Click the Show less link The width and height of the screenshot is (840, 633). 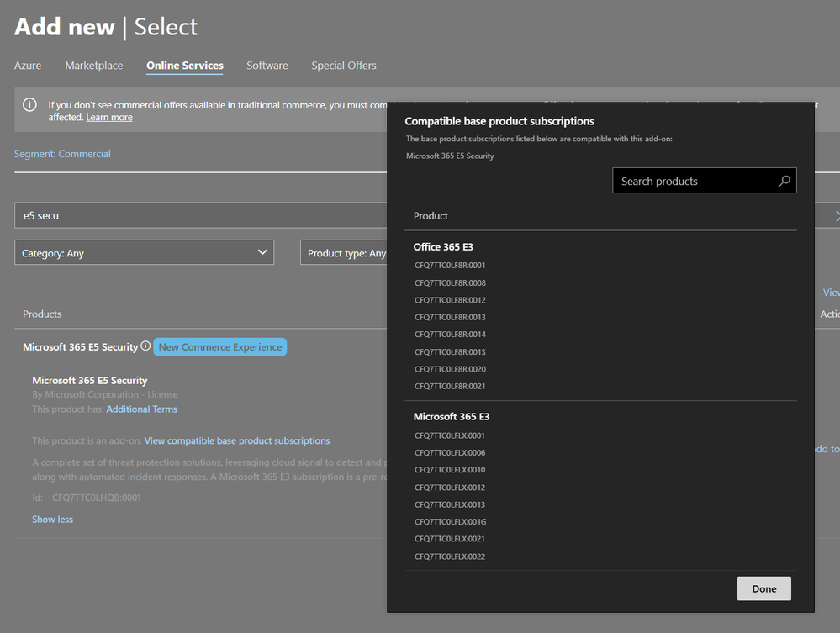pyautogui.click(x=52, y=520)
